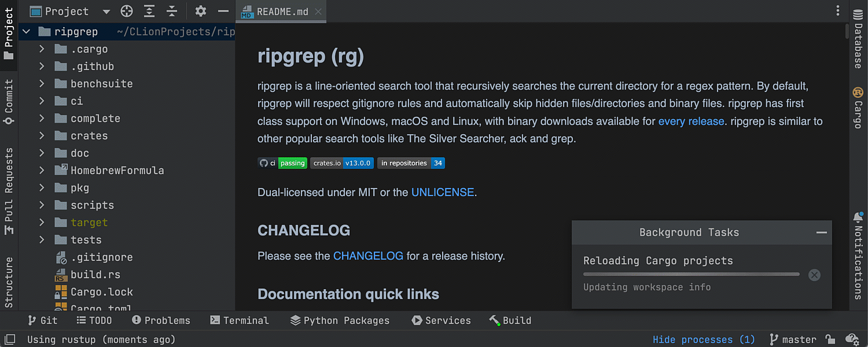Viewport: 868px width, 347px height.
Task: Open the Database tool window
Action: (x=858, y=39)
